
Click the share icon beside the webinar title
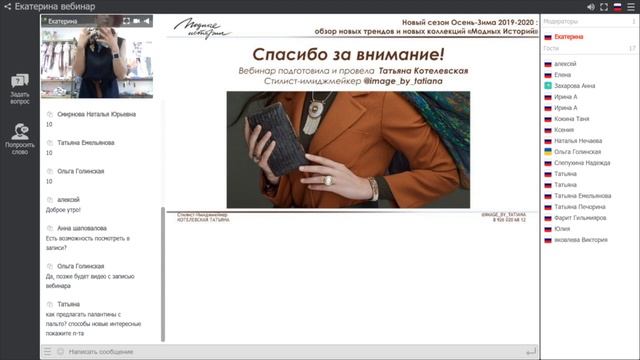coord(7,7)
